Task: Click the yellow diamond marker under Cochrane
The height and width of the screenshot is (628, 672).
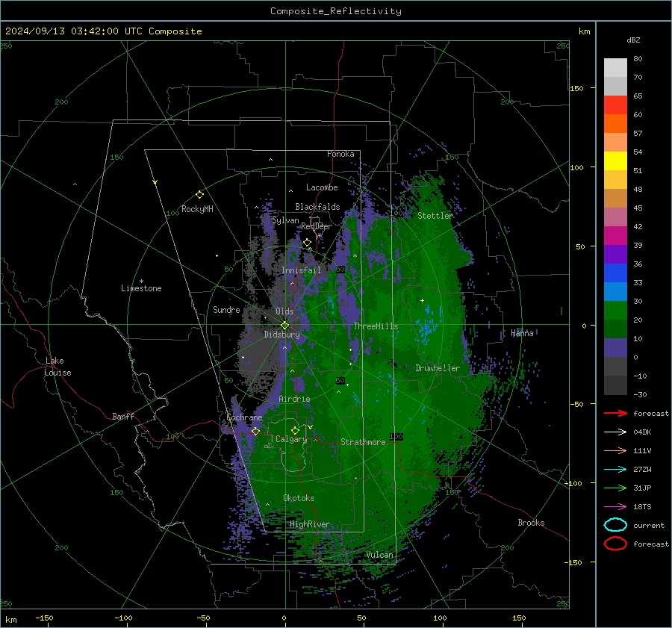Action: click(255, 431)
